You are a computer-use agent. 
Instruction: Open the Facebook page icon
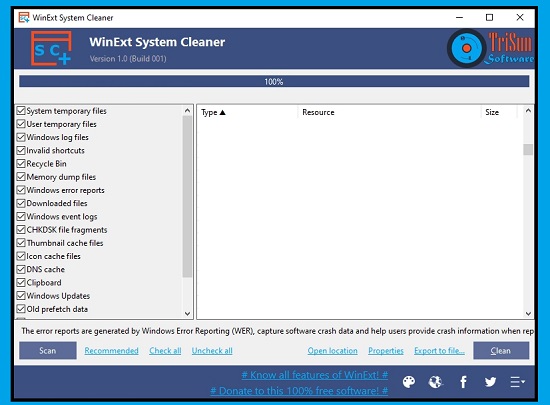463,382
